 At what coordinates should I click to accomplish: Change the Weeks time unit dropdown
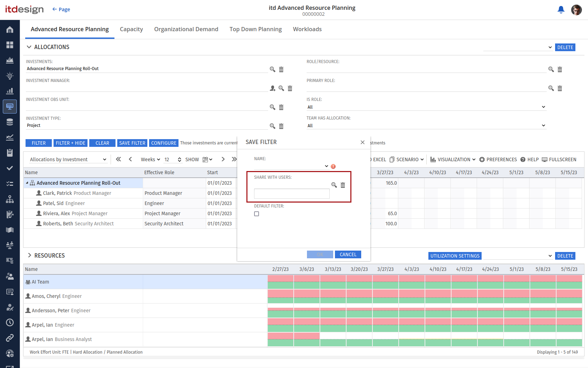click(150, 159)
